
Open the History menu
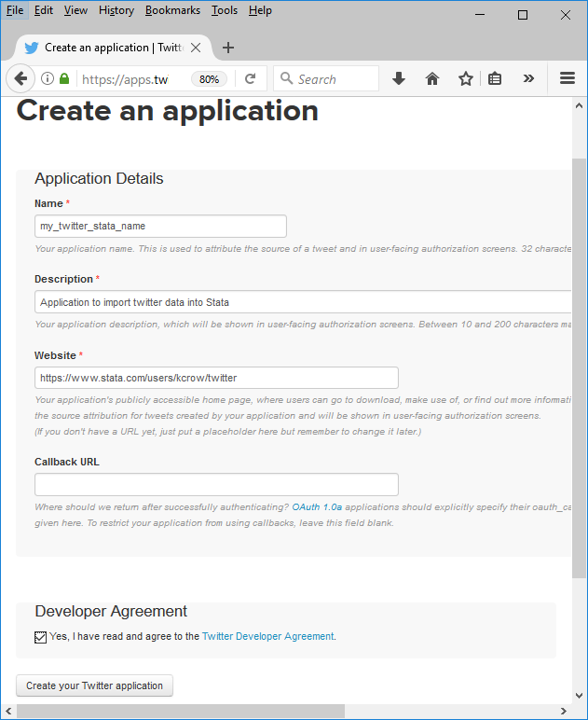(116, 10)
